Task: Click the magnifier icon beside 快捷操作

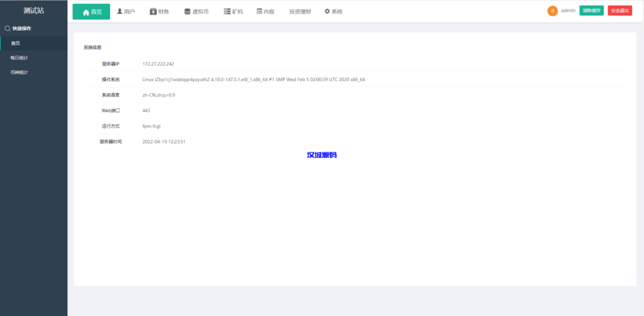Action: [8, 28]
